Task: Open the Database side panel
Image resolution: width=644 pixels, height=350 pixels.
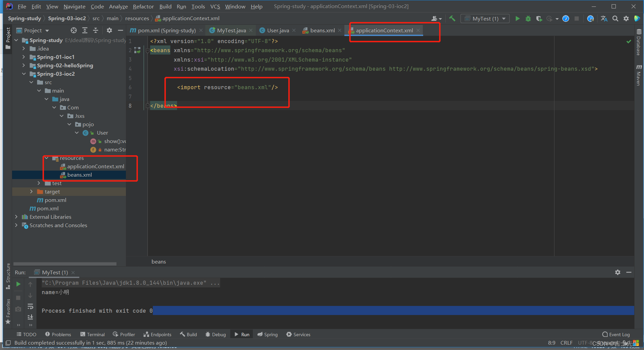Action: coord(639,42)
